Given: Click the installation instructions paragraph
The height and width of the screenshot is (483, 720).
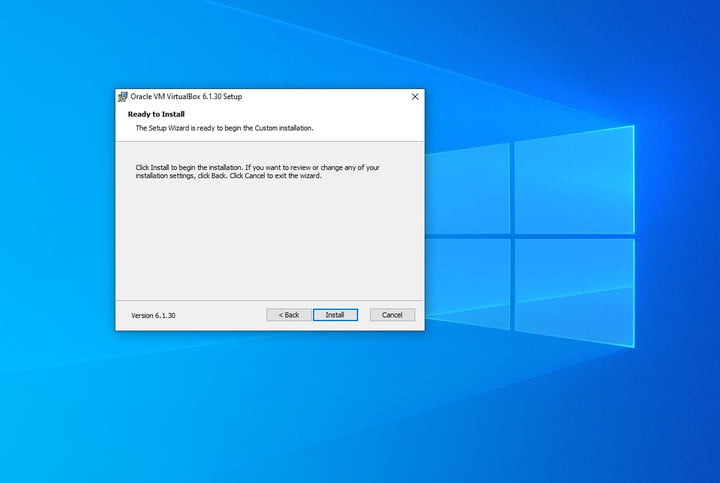Looking at the screenshot, I should pos(258,172).
